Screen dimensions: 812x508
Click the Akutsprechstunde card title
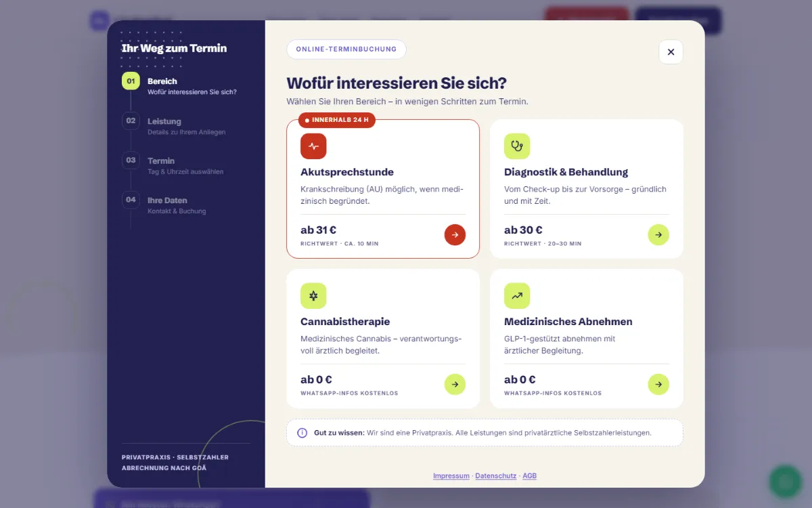[x=347, y=172]
